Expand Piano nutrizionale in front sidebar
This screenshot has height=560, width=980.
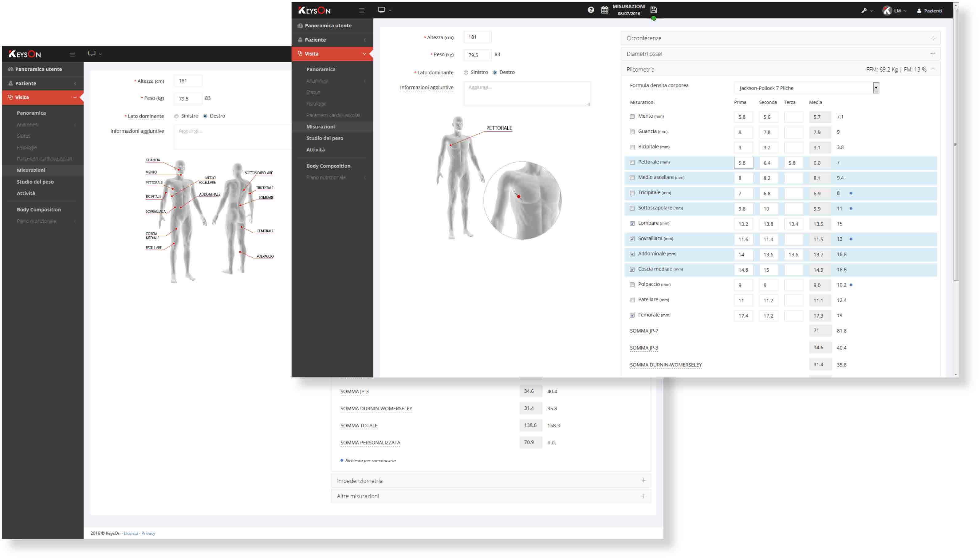[332, 177]
